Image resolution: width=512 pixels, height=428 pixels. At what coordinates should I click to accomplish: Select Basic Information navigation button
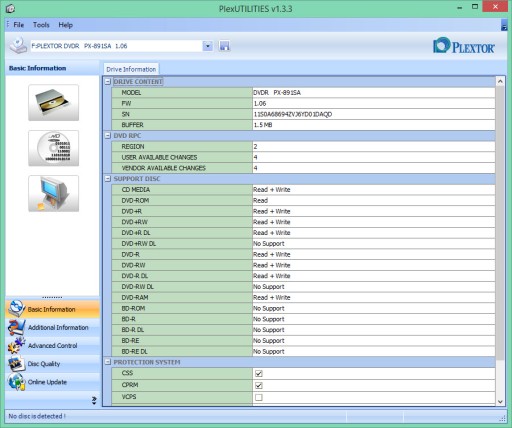point(52,309)
